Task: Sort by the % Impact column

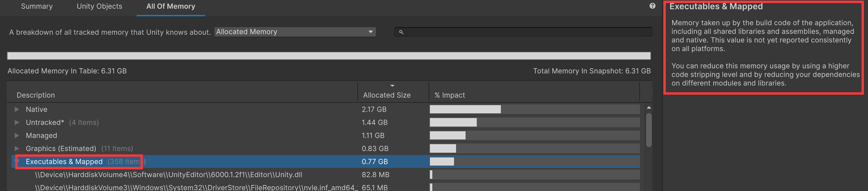Action: coord(450,95)
